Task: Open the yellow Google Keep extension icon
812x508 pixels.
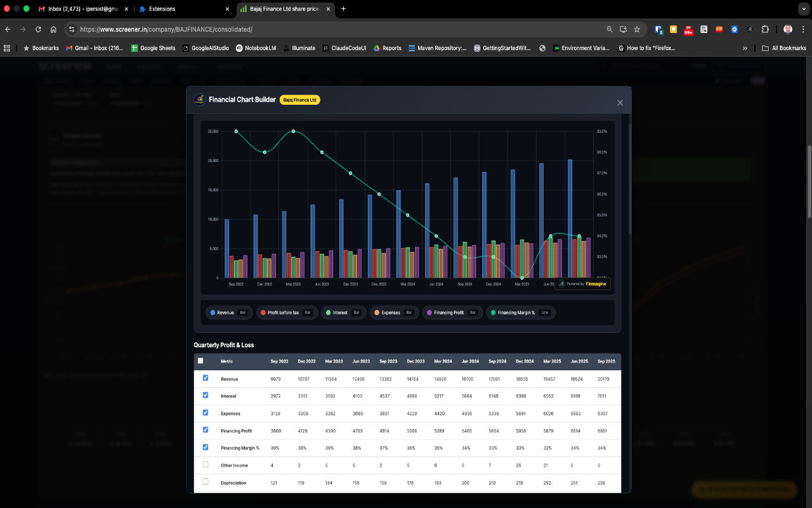Action: [x=673, y=29]
